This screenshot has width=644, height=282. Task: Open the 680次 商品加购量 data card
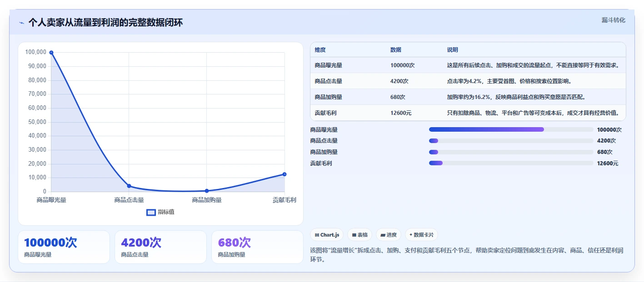(257, 247)
